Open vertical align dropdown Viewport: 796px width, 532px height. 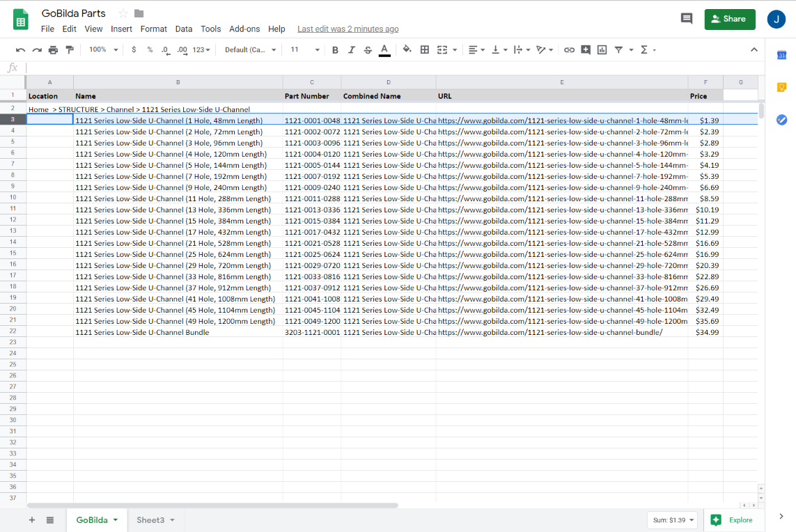point(499,49)
